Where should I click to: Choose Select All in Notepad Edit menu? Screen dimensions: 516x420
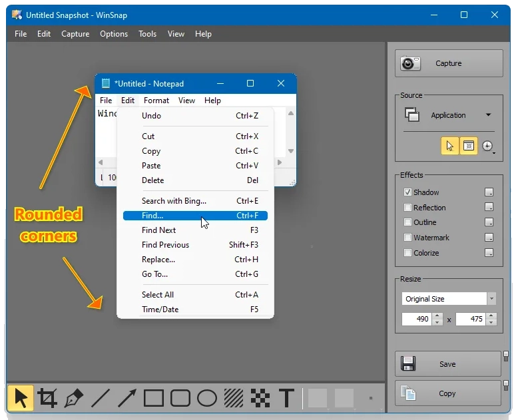coord(195,295)
